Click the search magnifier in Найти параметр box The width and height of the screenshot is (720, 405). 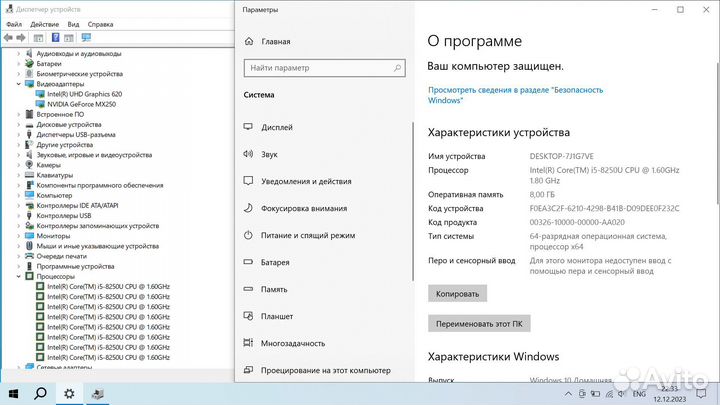(397, 68)
